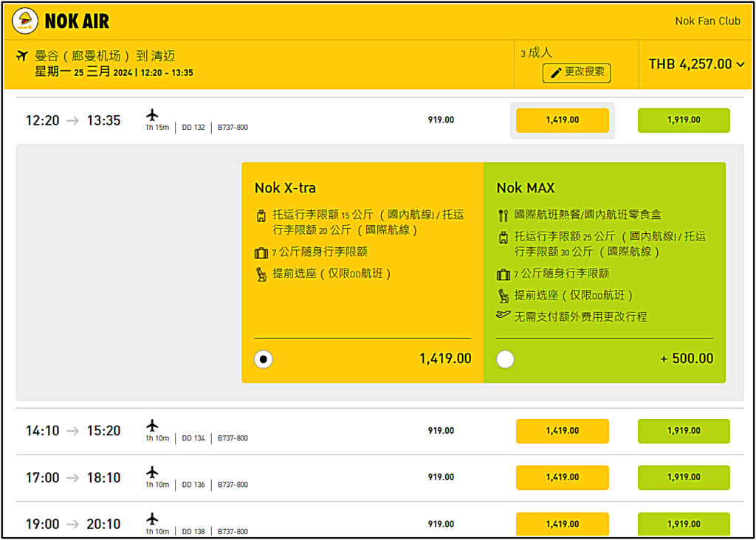Image resolution: width=756 pixels, height=540 pixels.
Task: Click the Nok MAX meal fork-knife icon
Action: point(503,215)
